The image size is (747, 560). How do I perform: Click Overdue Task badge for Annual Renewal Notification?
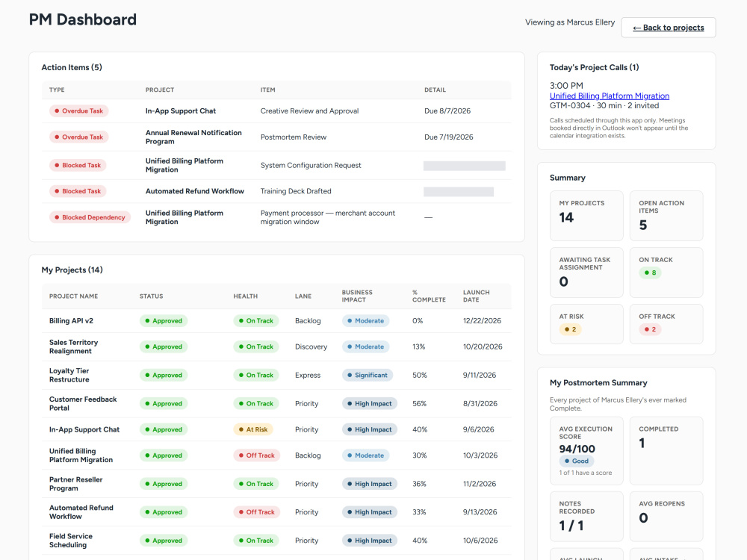[79, 137]
